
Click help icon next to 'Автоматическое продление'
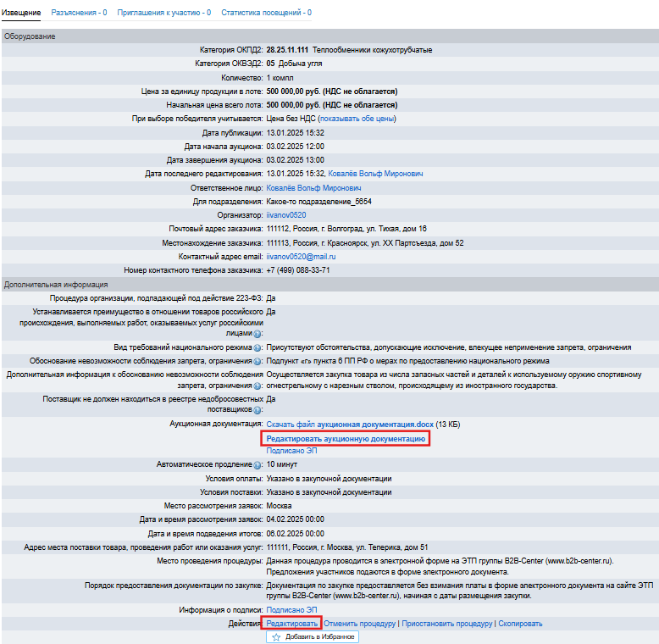258,465
